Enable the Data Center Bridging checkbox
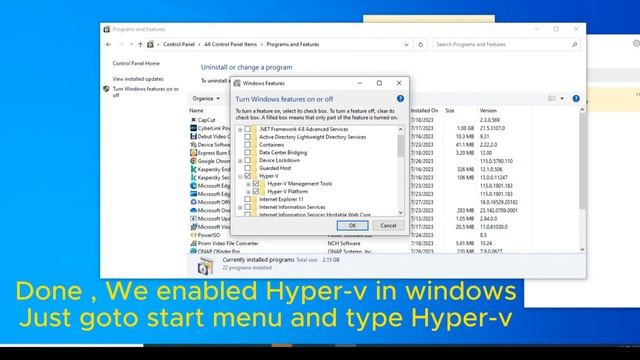Image resolution: width=640 pixels, height=360 pixels. (x=247, y=153)
